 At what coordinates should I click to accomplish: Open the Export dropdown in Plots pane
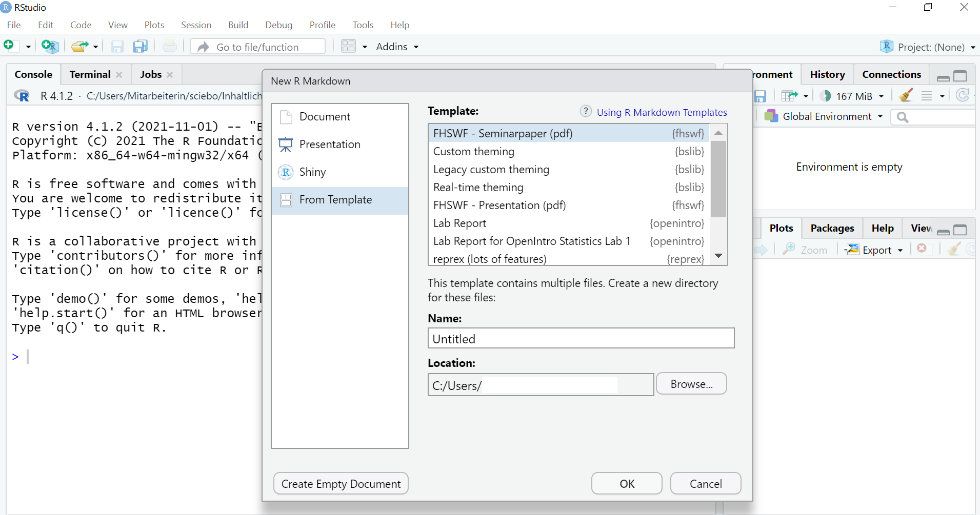click(874, 250)
